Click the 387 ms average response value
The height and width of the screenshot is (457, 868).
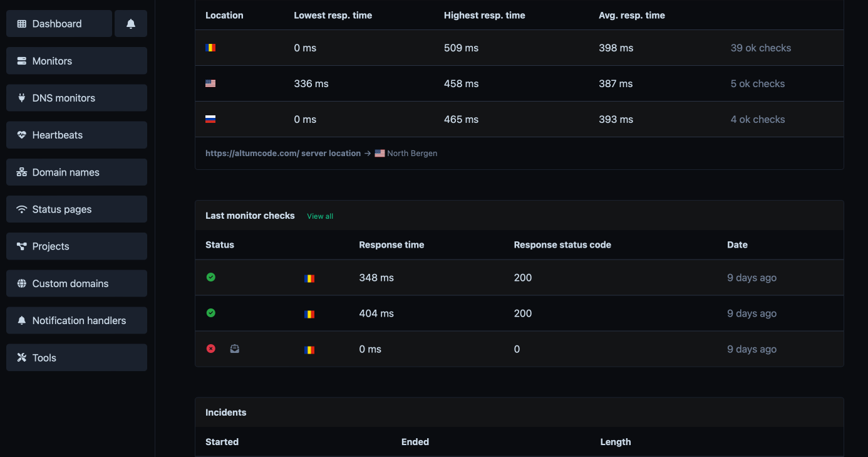pyautogui.click(x=616, y=83)
